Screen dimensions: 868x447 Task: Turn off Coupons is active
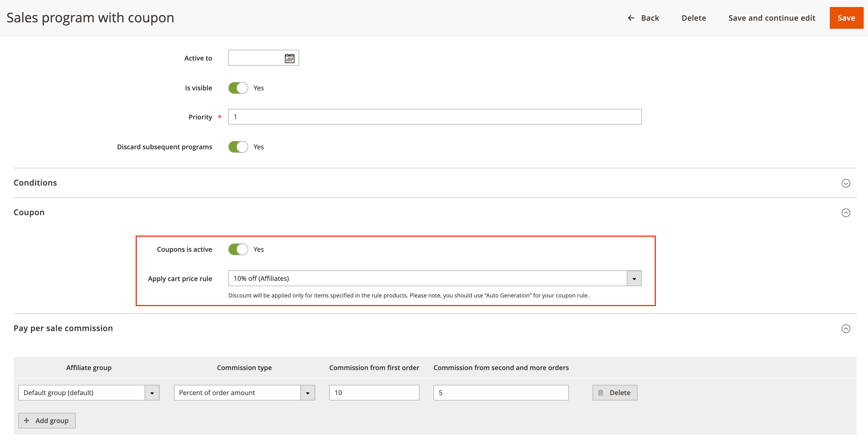click(238, 249)
